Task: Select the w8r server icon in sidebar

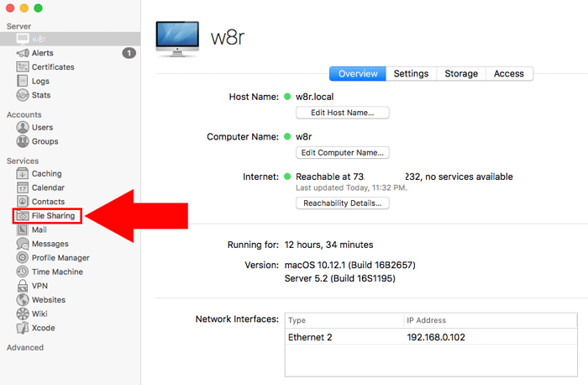Action: click(23, 39)
